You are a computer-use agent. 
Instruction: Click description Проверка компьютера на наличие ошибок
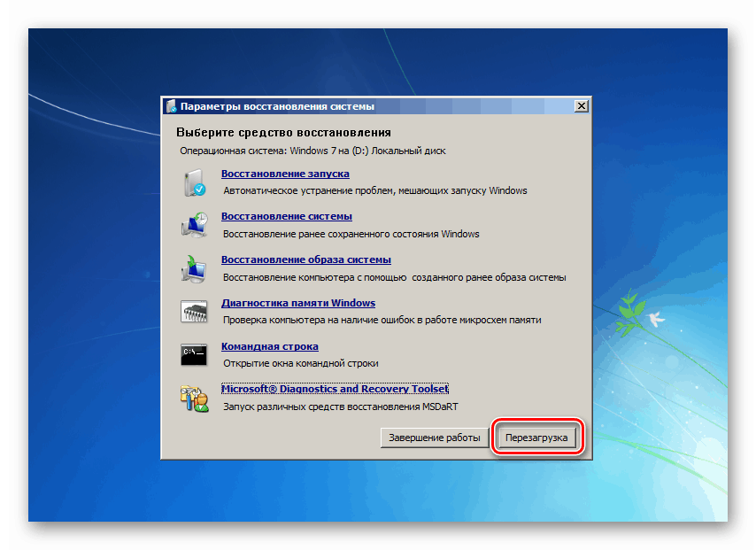point(382,320)
